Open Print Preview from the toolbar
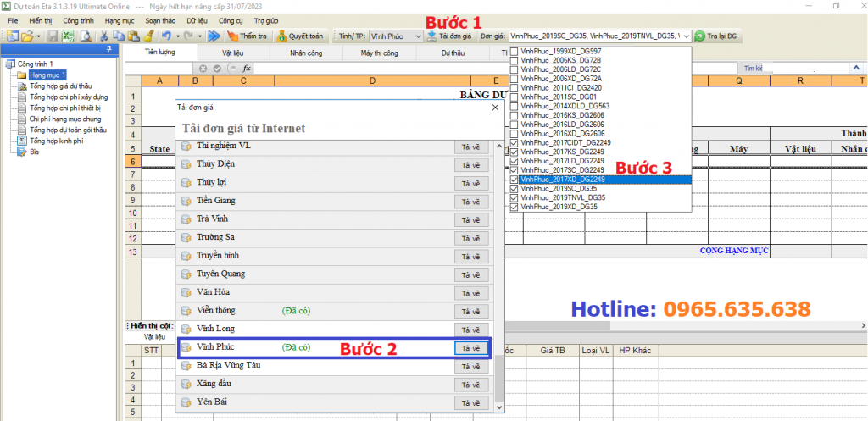 click(86, 36)
